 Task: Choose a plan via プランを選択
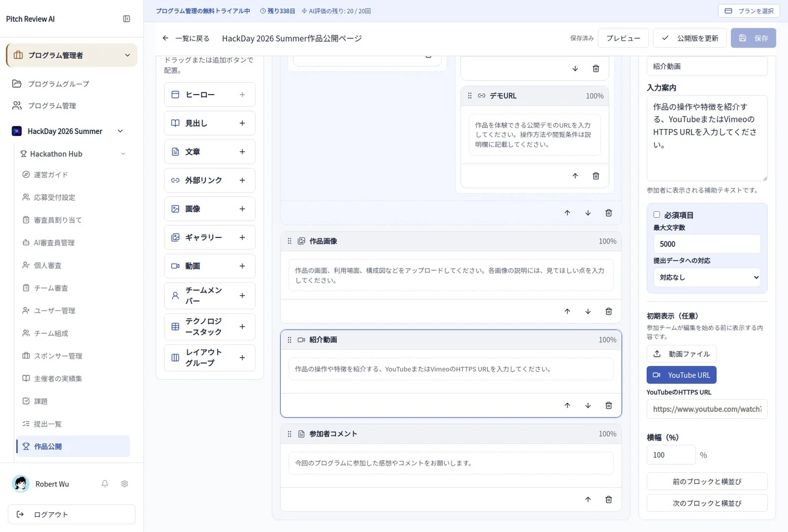point(749,11)
